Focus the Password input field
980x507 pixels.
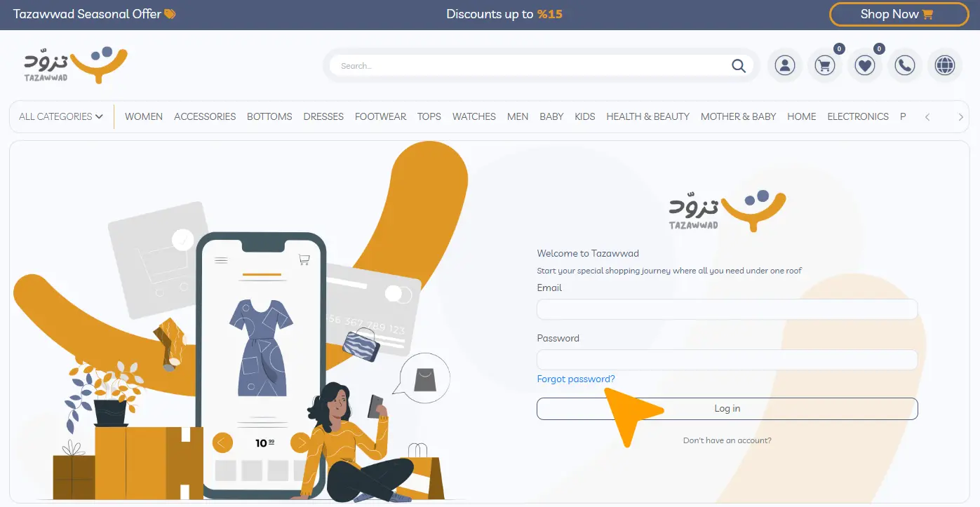pos(727,360)
